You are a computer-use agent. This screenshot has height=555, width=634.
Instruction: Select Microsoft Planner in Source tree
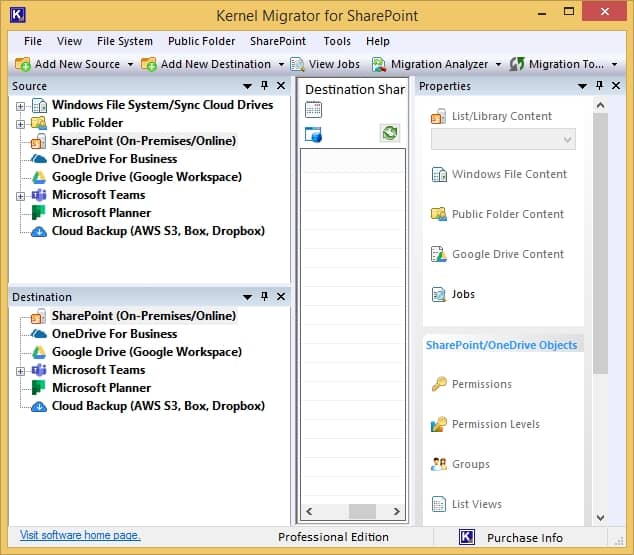click(101, 213)
